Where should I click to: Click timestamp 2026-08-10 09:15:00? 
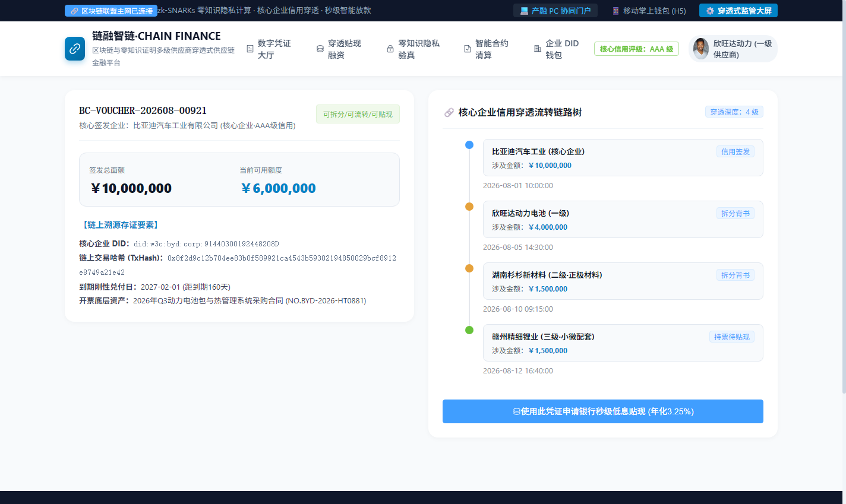(518, 309)
